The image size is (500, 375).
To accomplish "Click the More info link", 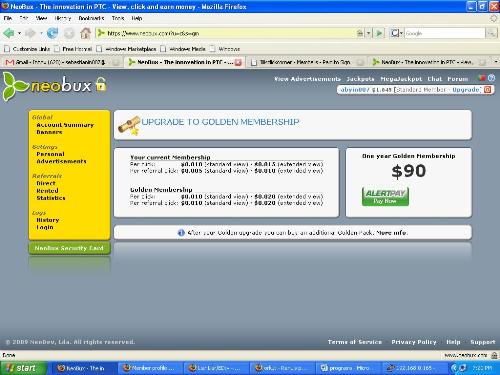I will tap(392, 233).
